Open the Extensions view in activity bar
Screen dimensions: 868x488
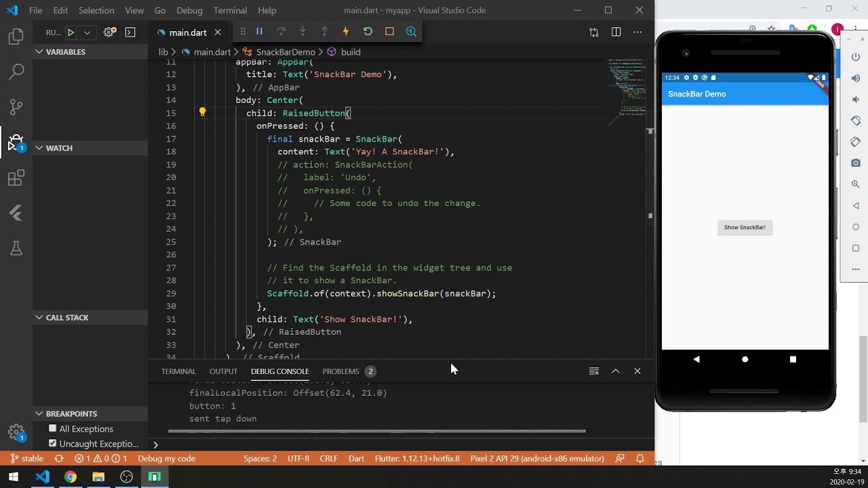pos(16,178)
